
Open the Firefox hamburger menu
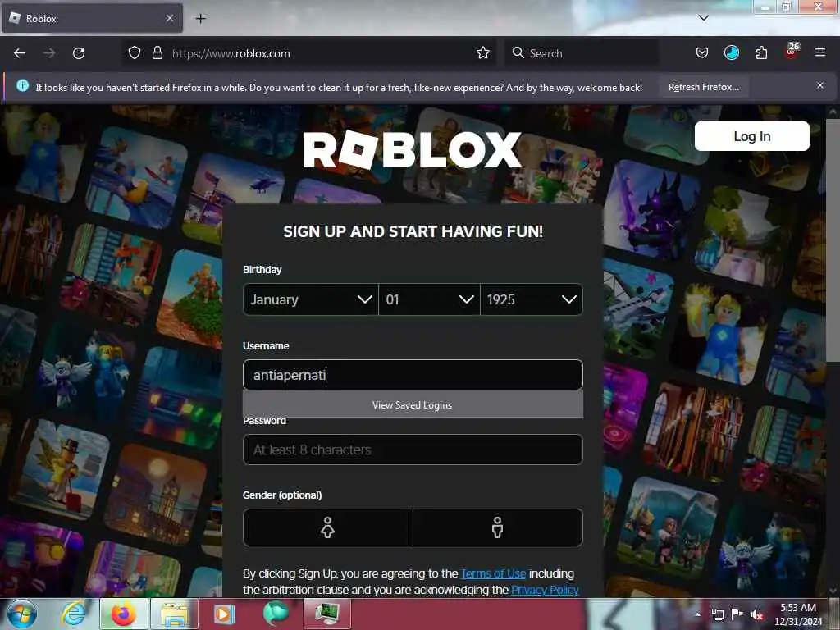[x=819, y=52]
